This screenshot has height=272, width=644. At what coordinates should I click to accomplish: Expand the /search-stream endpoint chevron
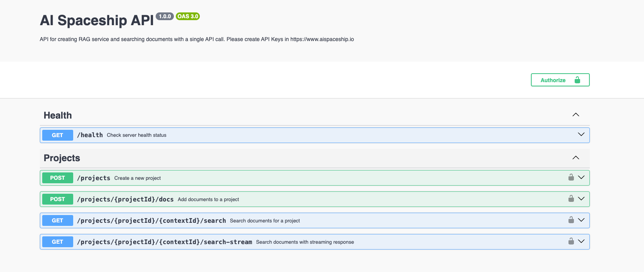point(581,241)
